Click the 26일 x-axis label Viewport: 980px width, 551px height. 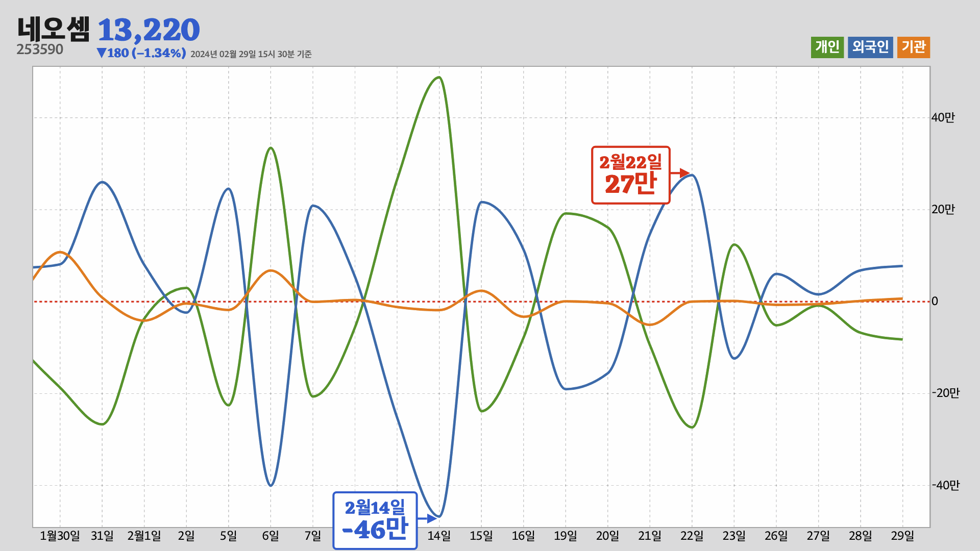776,536
